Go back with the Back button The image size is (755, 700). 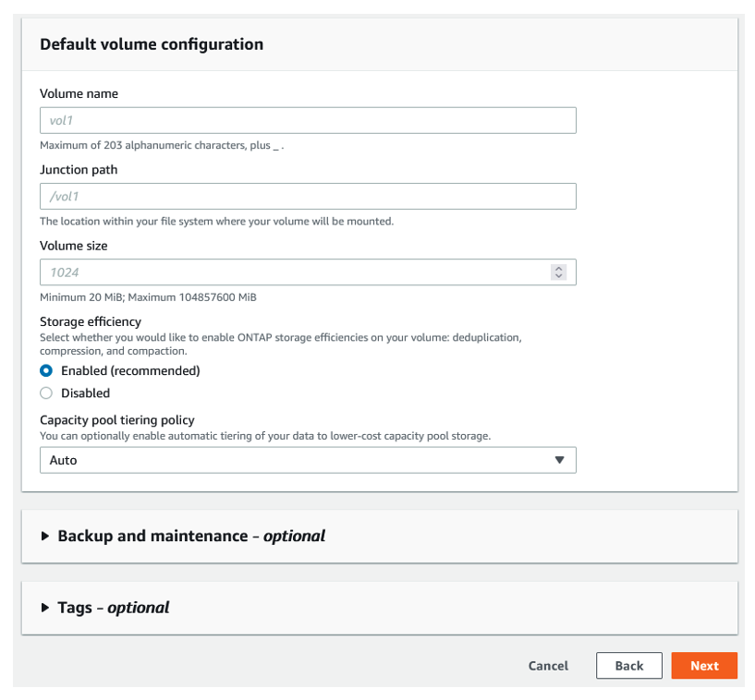[x=629, y=666]
